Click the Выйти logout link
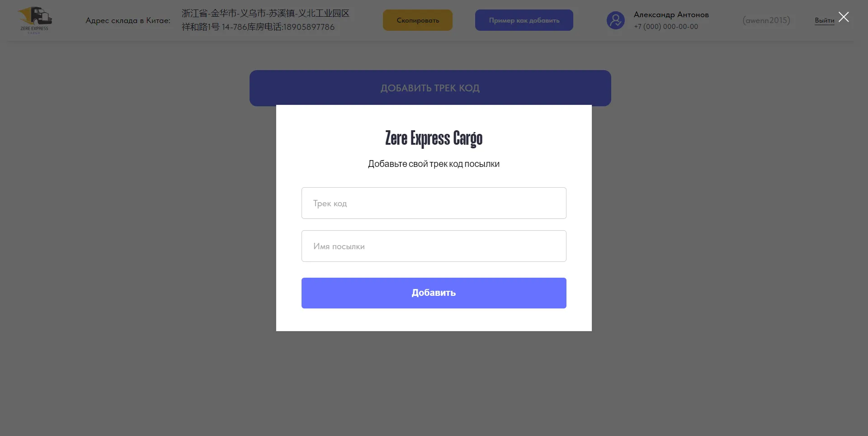The height and width of the screenshot is (436, 868). coord(824,20)
